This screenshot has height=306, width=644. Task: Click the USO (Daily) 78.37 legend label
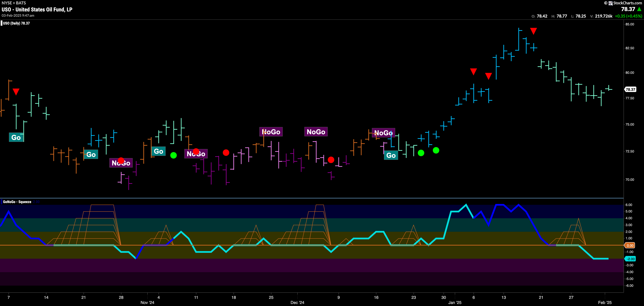pos(16,23)
